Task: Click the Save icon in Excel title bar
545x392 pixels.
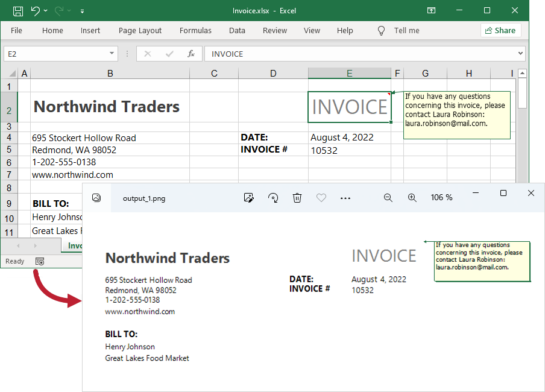Action: pos(18,11)
